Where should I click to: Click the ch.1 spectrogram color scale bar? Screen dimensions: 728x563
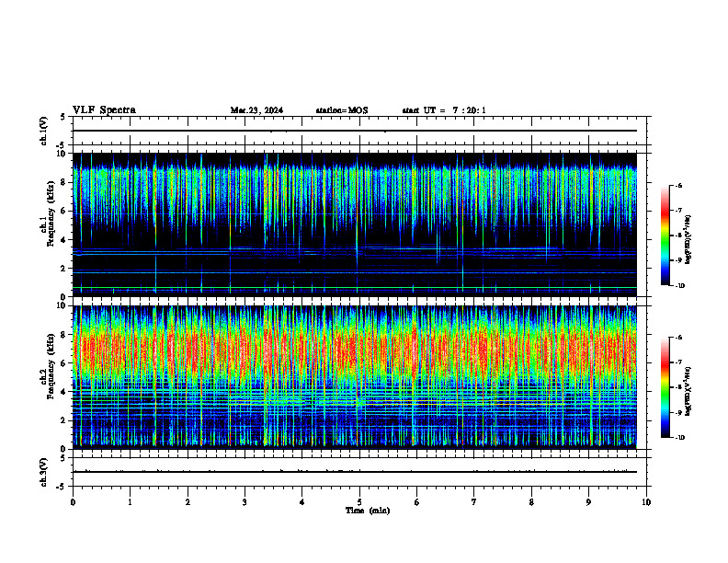(x=665, y=236)
